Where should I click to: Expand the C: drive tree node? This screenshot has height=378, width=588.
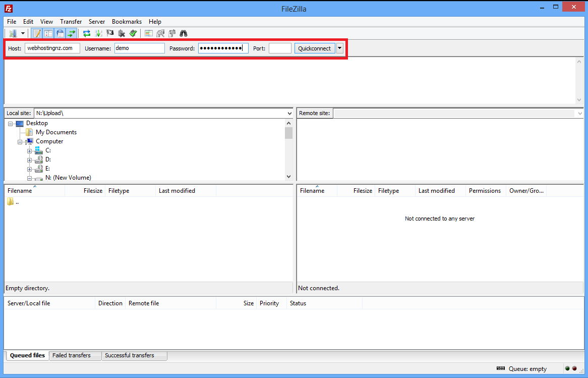[x=29, y=150]
